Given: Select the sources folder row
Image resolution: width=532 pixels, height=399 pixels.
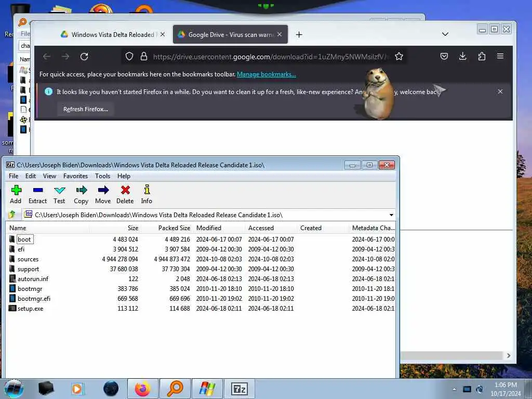Looking at the screenshot, I should 200,259.
